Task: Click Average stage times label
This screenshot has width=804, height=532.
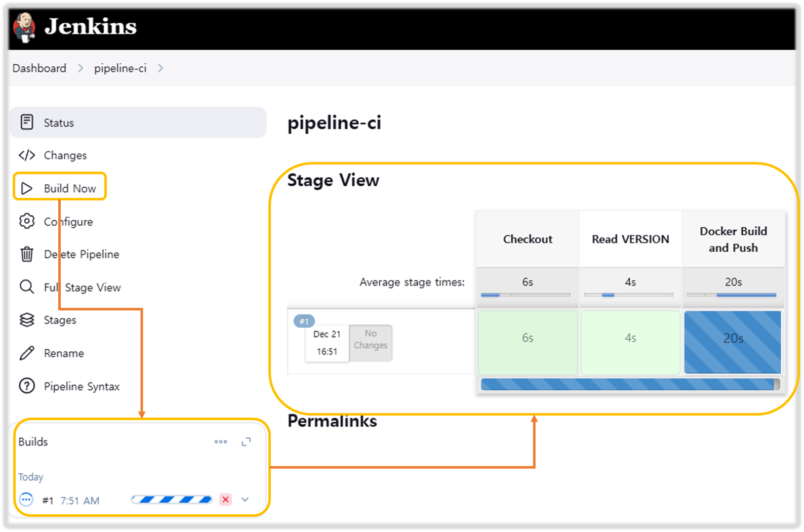Action: pos(412,282)
